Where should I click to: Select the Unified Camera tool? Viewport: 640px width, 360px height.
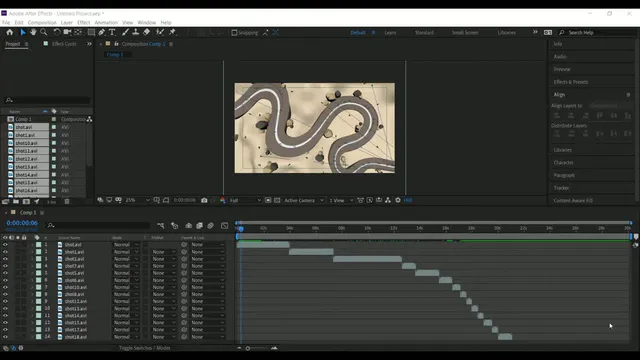click(x=67, y=32)
